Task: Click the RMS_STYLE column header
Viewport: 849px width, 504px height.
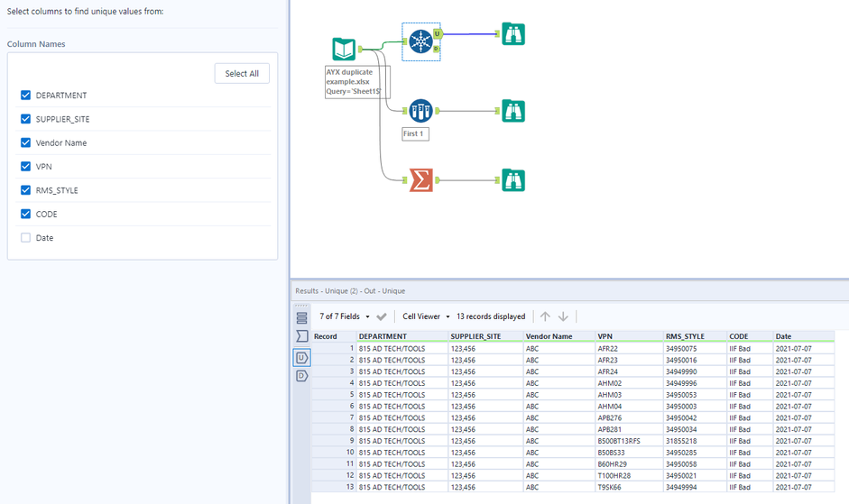Action: coord(696,336)
